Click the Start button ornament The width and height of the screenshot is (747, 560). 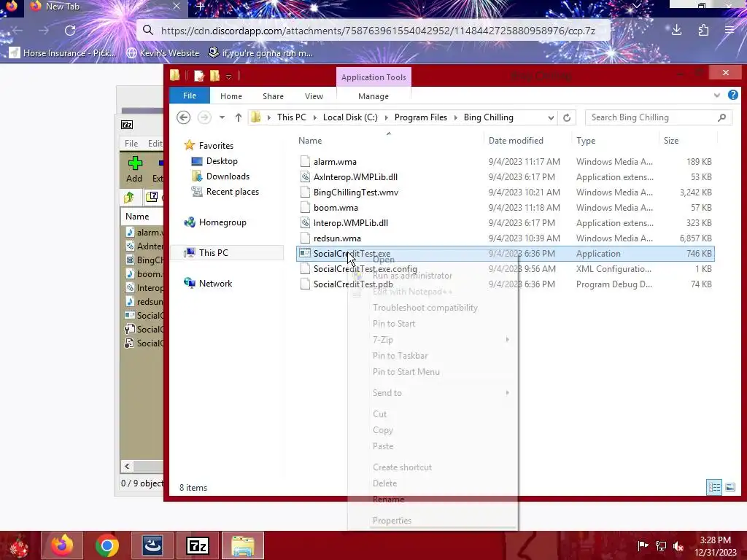pyautogui.click(x=19, y=547)
